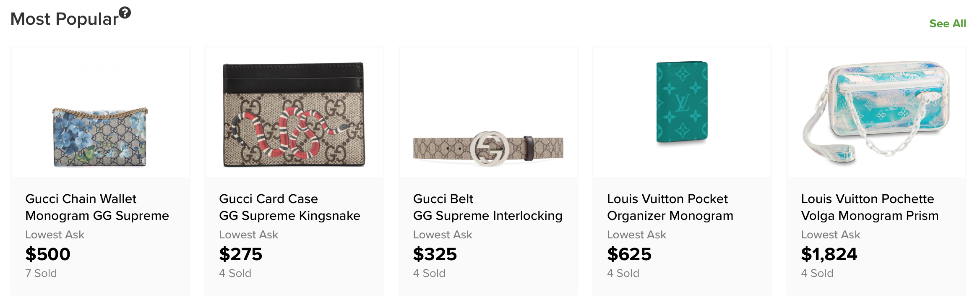Image resolution: width=980 pixels, height=303 pixels.
Task: Click the Gucci Belt GG Supreme Interlocking title
Action: click(487, 207)
